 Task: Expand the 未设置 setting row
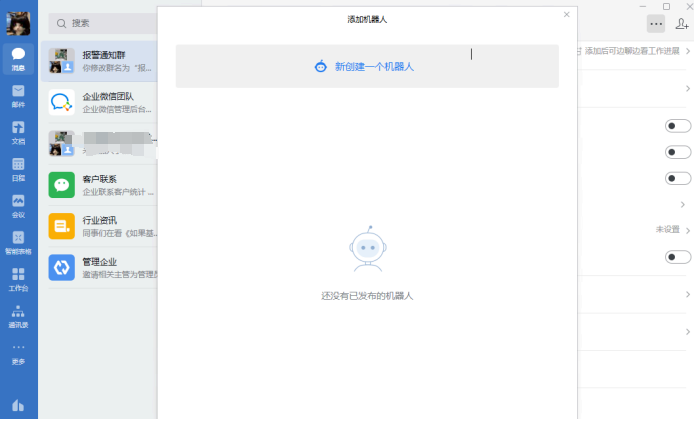(687, 230)
